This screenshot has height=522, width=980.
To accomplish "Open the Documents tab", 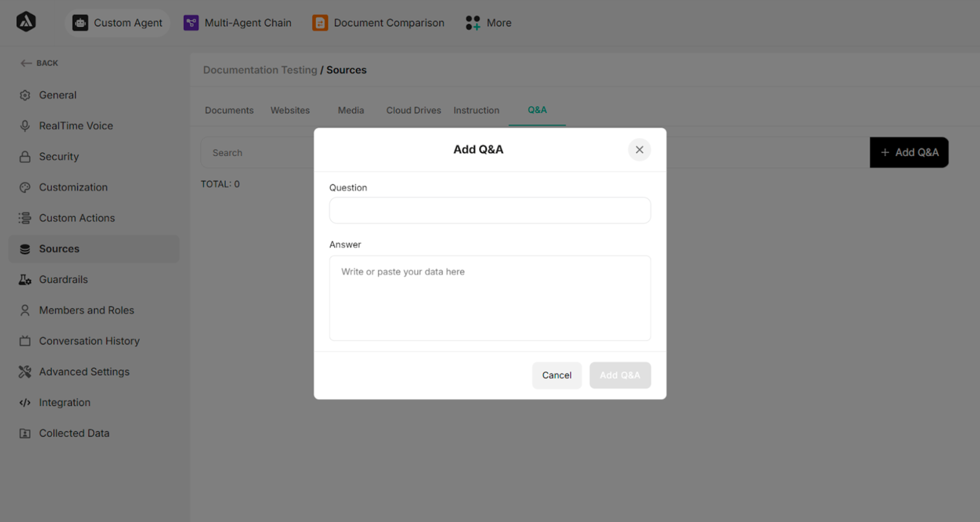I will [x=229, y=110].
